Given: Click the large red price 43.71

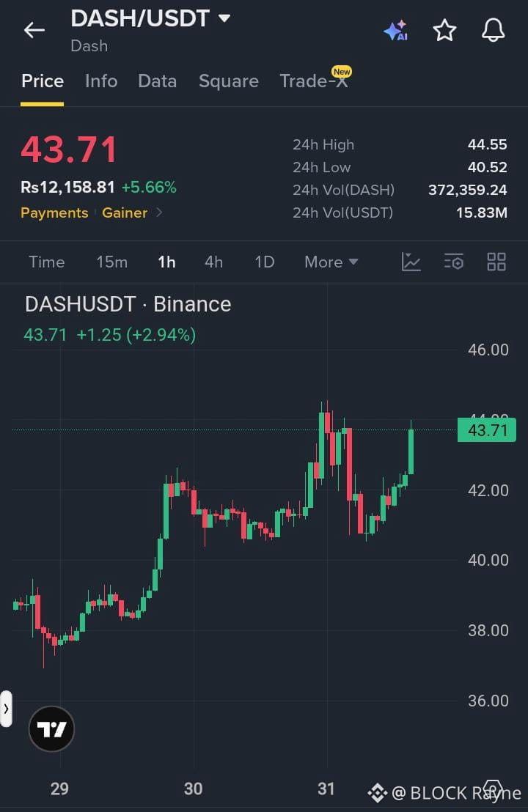Looking at the screenshot, I should 69,150.
